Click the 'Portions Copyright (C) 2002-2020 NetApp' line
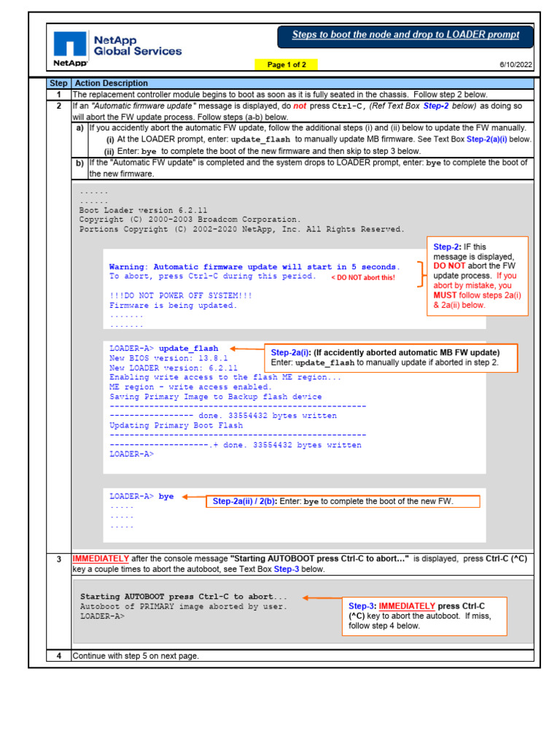The image size is (560, 747). [242, 229]
